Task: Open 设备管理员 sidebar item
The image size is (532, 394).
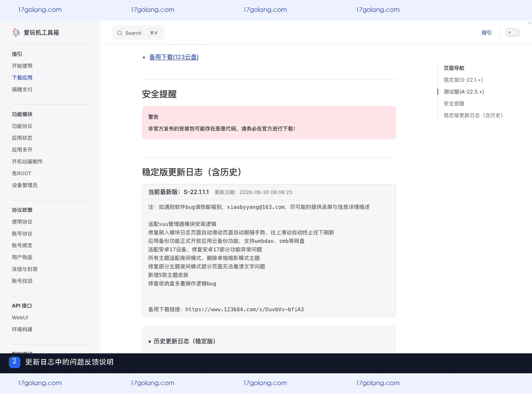Action: click(x=25, y=185)
